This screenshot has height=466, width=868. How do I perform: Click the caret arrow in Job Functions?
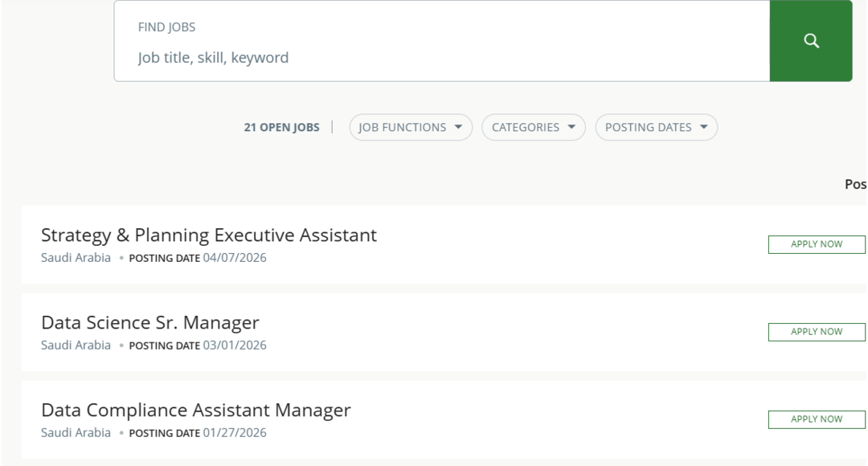click(458, 127)
